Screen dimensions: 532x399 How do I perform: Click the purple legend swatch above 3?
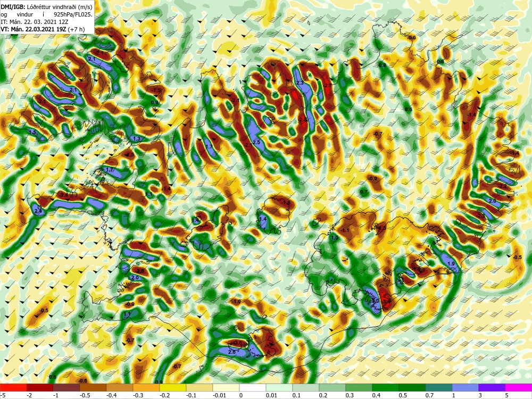coord(492,387)
